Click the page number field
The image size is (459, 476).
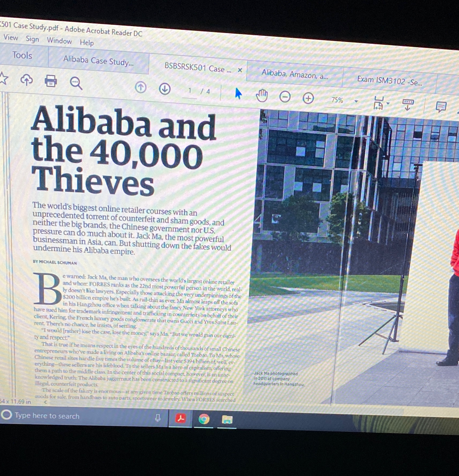tap(190, 91)
